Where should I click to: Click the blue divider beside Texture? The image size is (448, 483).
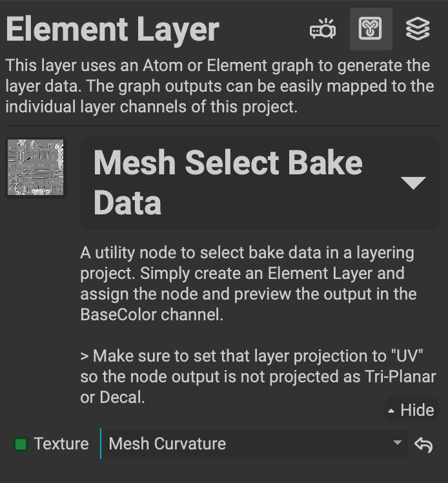point(101,444)
